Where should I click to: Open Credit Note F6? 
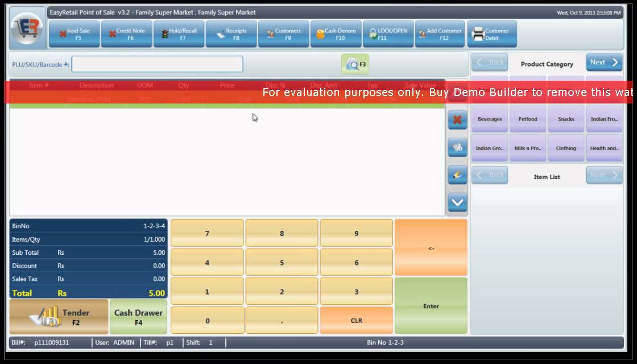(126, 34)
